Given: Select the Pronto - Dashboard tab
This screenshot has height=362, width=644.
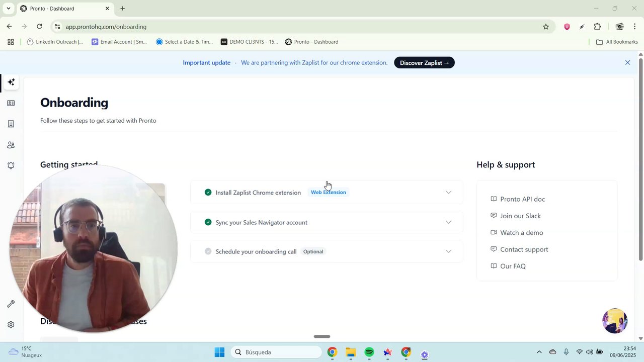Looking at the screenshot, I should click(x=65, y=9).
